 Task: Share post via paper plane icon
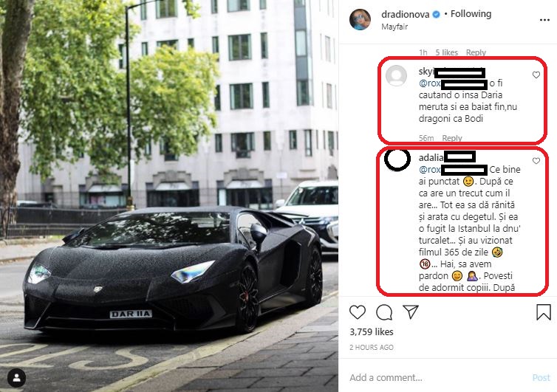point(411,312)
